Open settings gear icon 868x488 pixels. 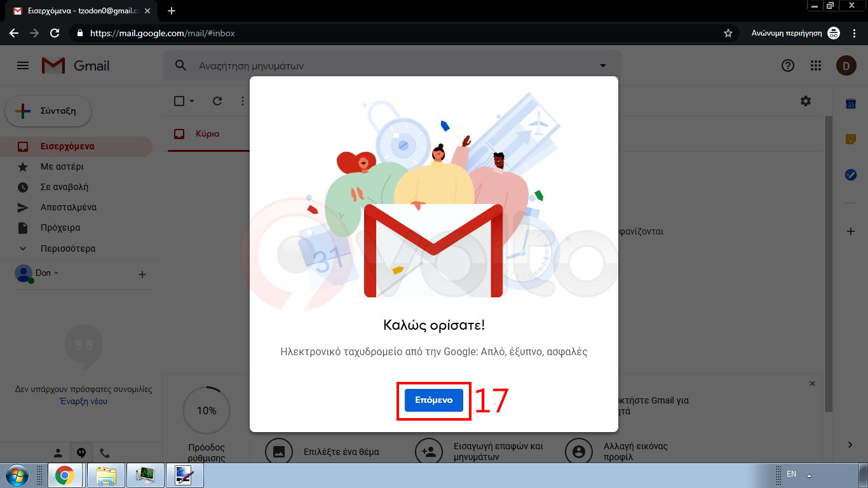coord(806,101)
